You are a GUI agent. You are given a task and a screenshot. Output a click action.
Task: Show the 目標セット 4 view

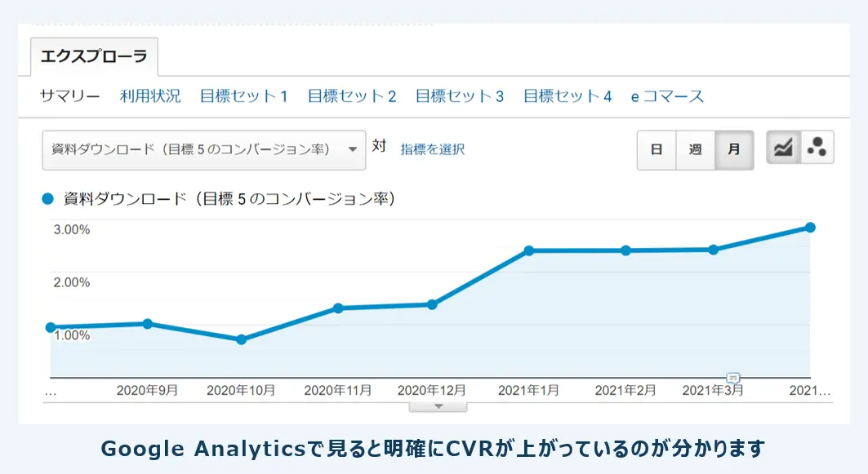point(567,96)
